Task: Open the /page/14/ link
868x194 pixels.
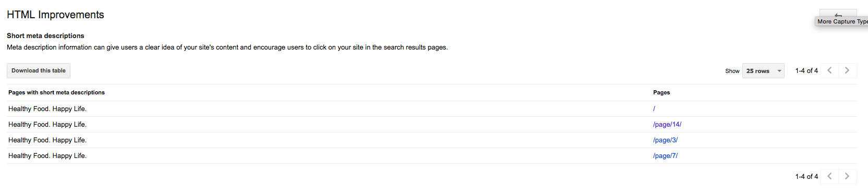Action: [667, 125]
